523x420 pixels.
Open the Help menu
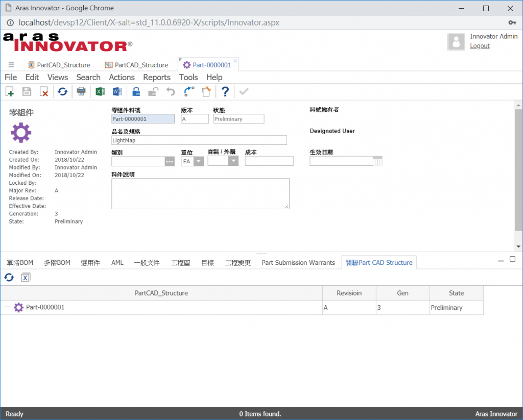click(x=214, y=78)
